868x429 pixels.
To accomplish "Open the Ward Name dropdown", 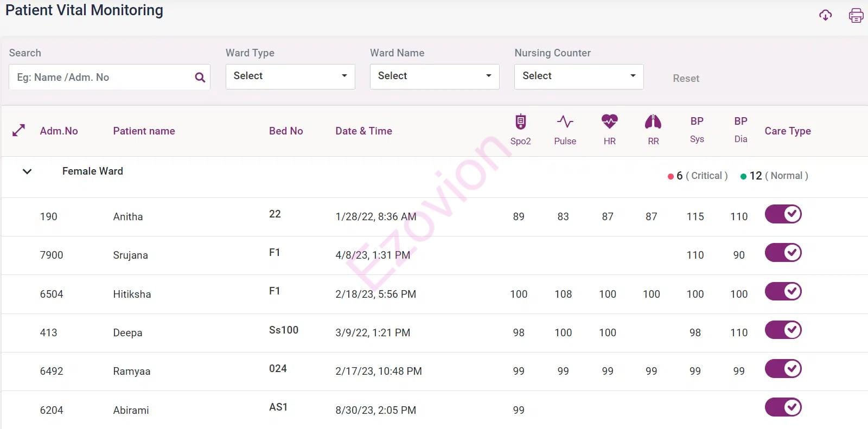I will [x=435, y=76].
